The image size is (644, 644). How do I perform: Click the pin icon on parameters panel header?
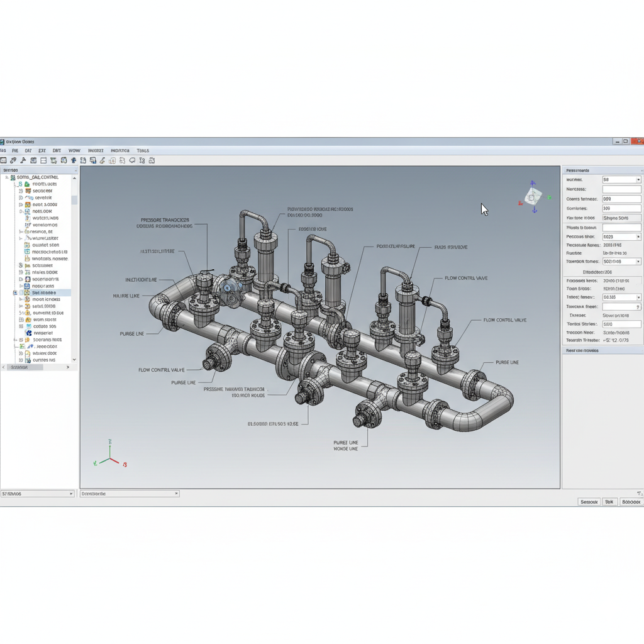click(641, 170)
